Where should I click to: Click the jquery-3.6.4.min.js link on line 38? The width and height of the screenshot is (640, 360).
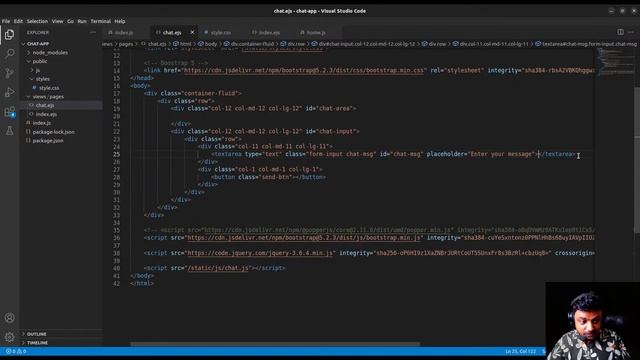click(260, 253)
